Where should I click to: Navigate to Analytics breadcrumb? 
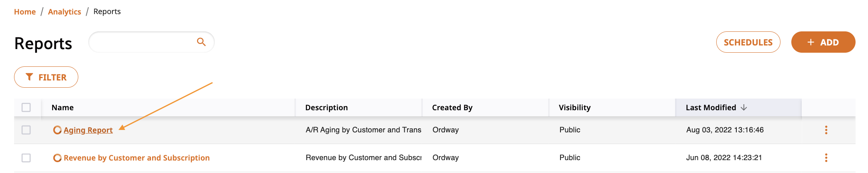click(64, 12)
